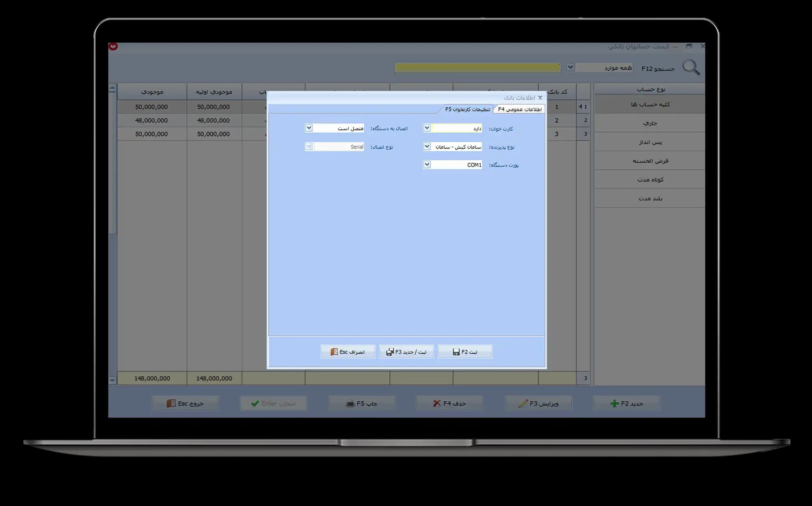Click the موجودی اولیه column header

pyautogui.click(x=214, y=92)
